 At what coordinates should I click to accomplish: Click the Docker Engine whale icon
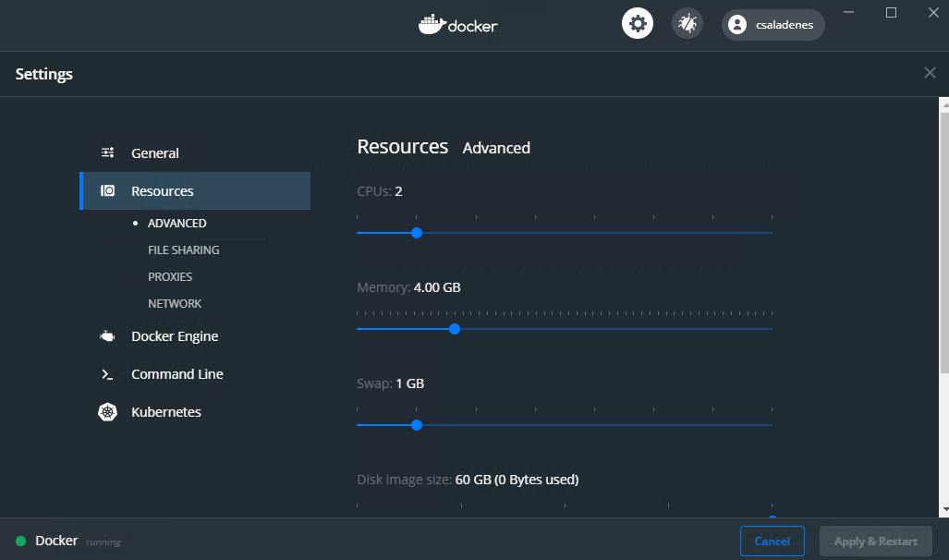click(108, 336)
